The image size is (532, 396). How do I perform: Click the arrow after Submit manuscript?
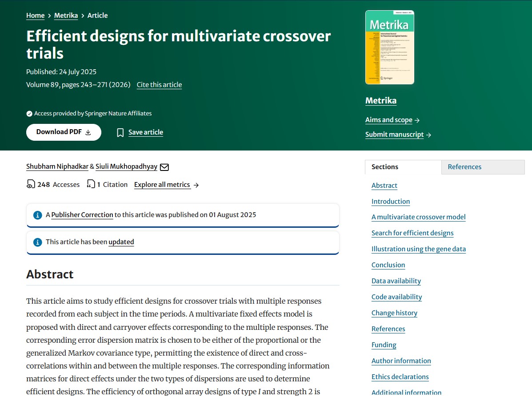pos(428,135)
